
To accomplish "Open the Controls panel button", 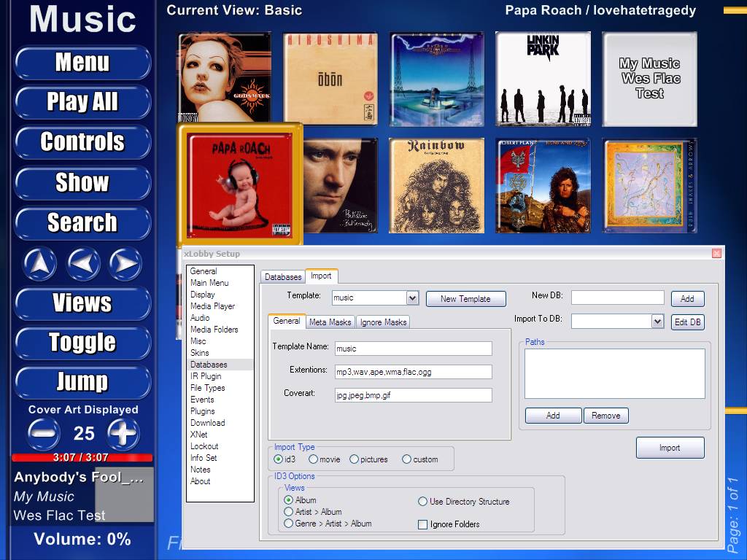I will coord(82,142).
